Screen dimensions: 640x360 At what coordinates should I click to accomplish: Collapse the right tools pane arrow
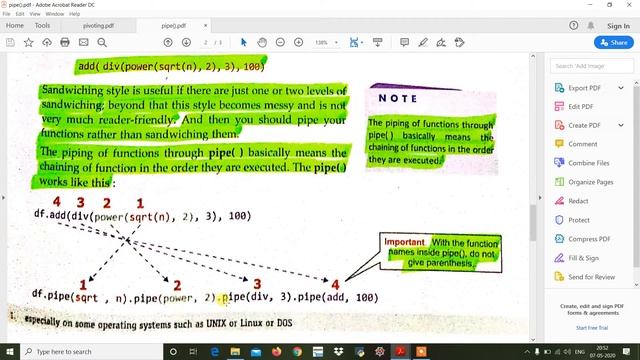pos(540,198)
